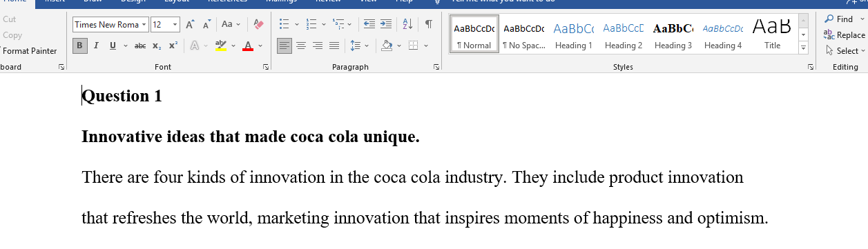Align text right icon

click(318, 46)
